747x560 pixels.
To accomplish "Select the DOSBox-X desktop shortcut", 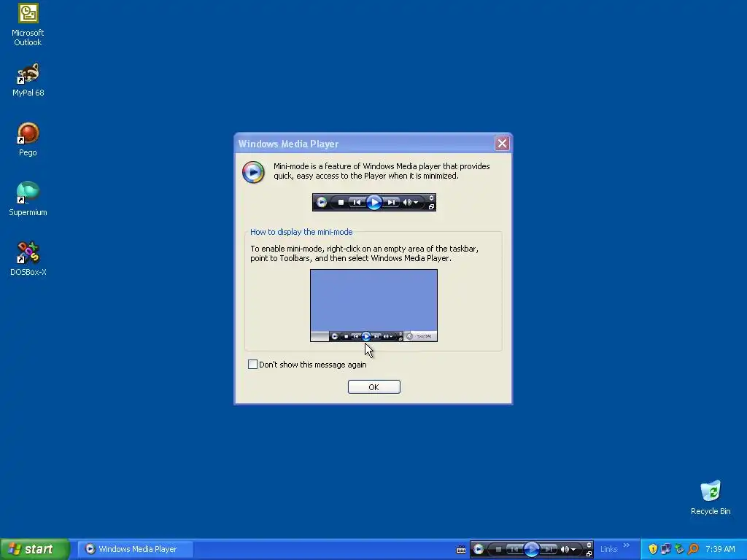I will pos(28,259).
